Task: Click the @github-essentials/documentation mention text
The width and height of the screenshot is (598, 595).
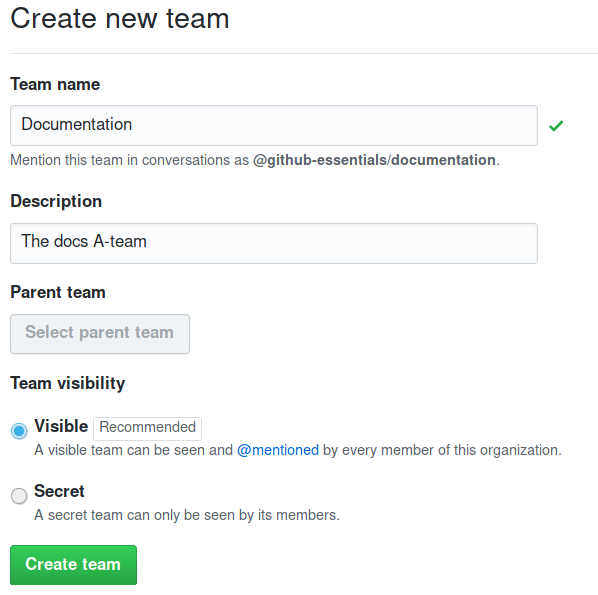Action: click(x=374, y=160)
